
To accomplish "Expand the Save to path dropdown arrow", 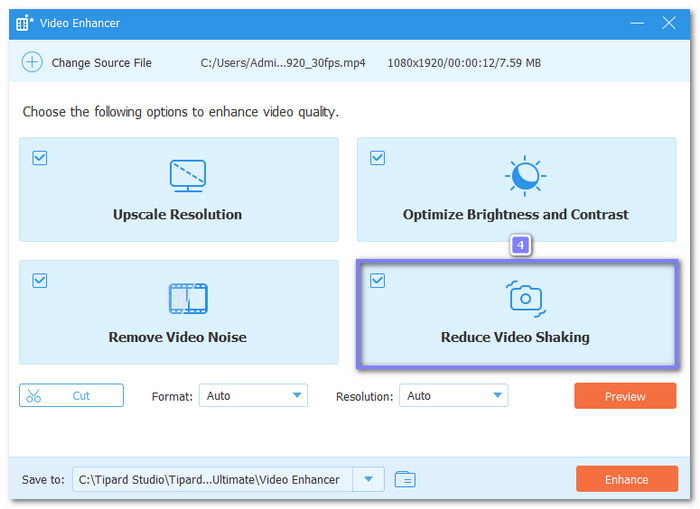I will [368, 479].
